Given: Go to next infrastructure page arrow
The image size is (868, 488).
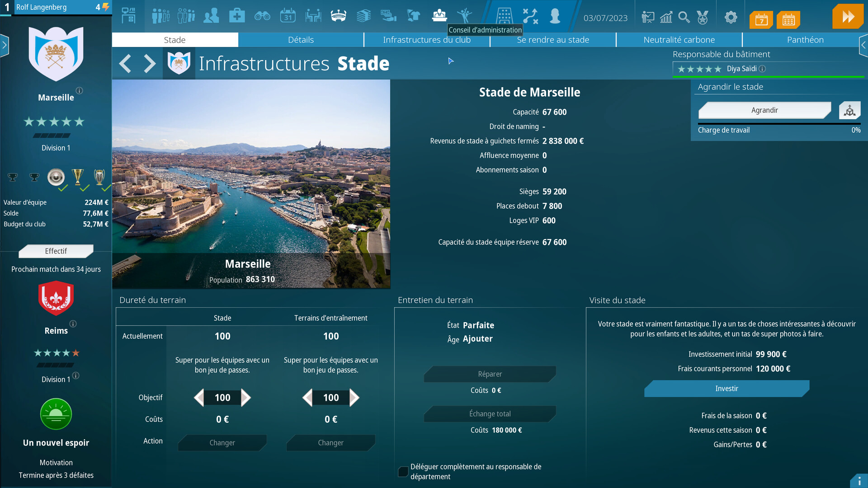Looking at the screenshot, I should pos(150,64).
